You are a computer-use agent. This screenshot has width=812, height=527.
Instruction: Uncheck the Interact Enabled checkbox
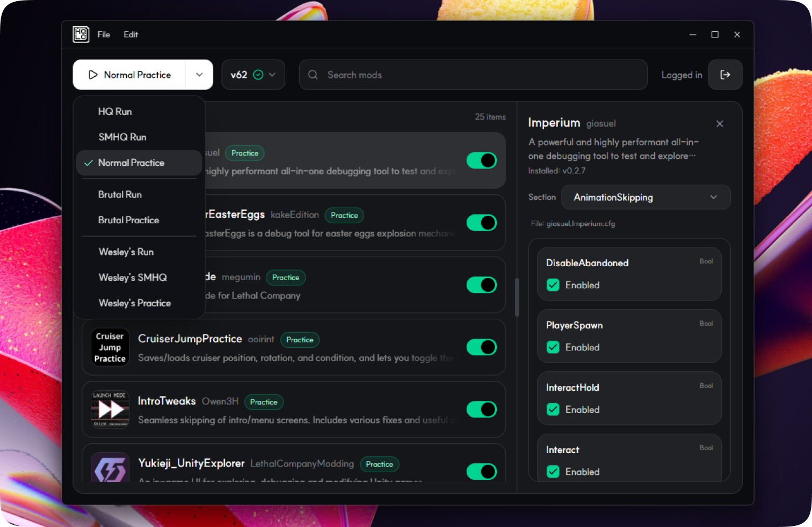[x=553, y=472]
